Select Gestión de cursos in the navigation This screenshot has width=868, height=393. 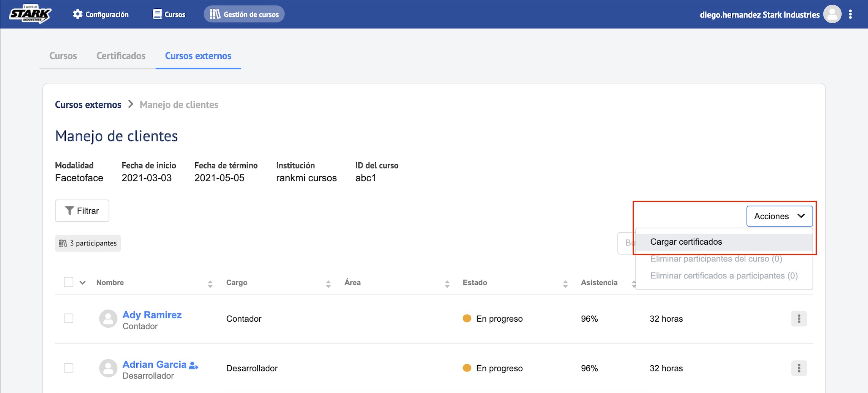click(244, 14)
